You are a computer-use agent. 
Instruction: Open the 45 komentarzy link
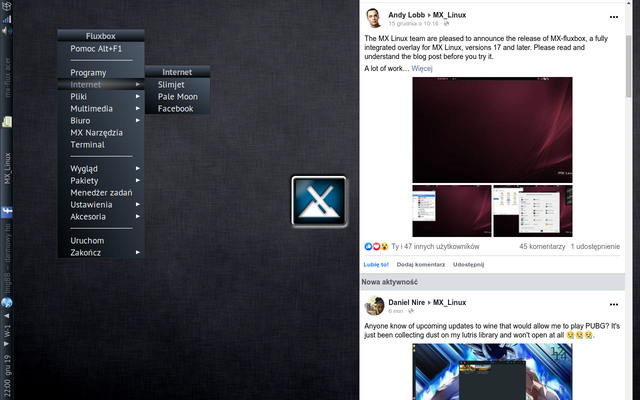[x=542, y=247]
